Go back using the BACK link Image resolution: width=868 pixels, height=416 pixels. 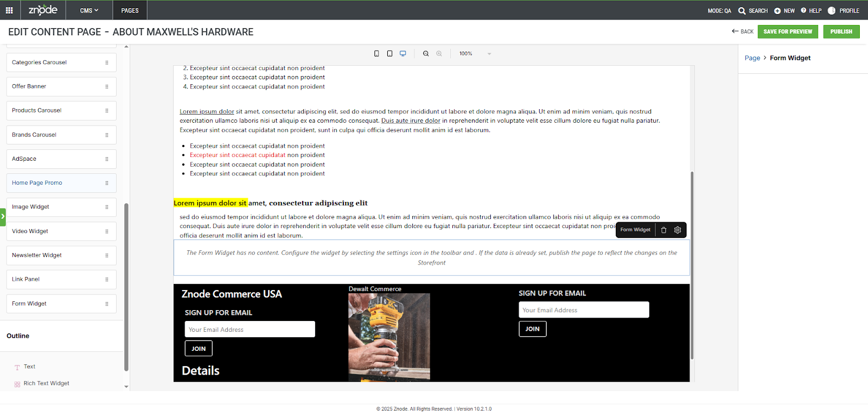click(x=743, y=31)
